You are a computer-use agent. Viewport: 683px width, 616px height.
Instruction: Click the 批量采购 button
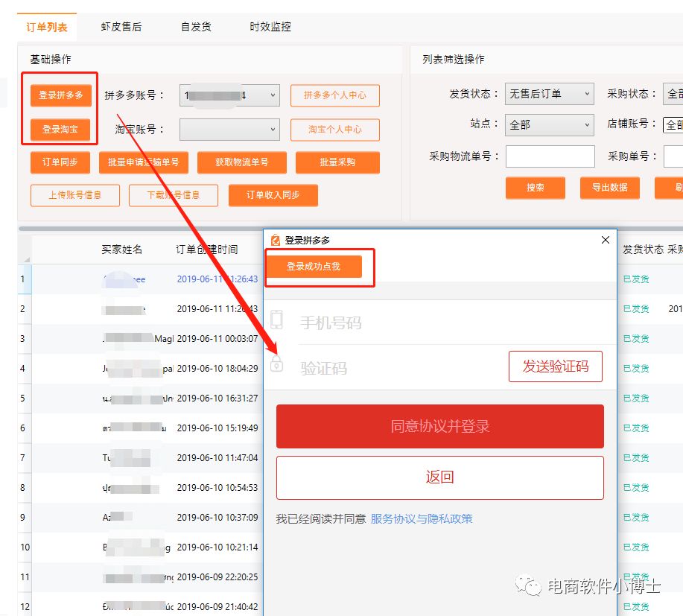tap(337, 162)
